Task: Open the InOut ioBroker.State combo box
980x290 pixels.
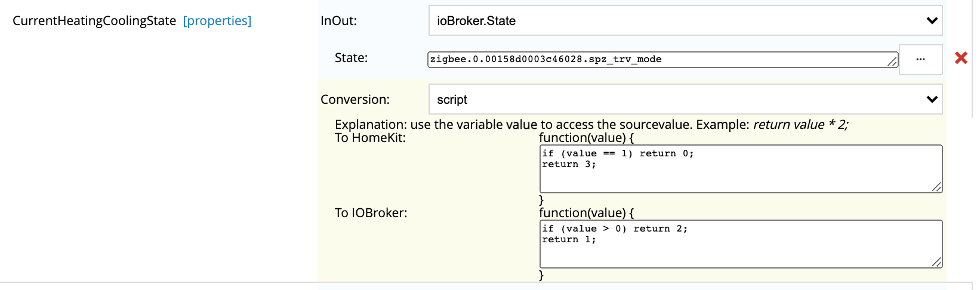Action: (x=686, y=21)
